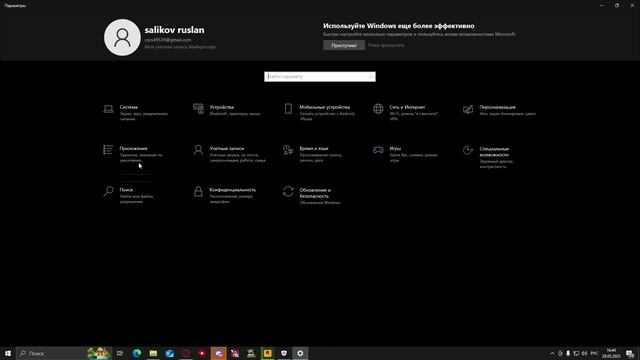Open the Мобильные устройства phone icon
Viewport: 640px width, 360px height.
(288, 109)
